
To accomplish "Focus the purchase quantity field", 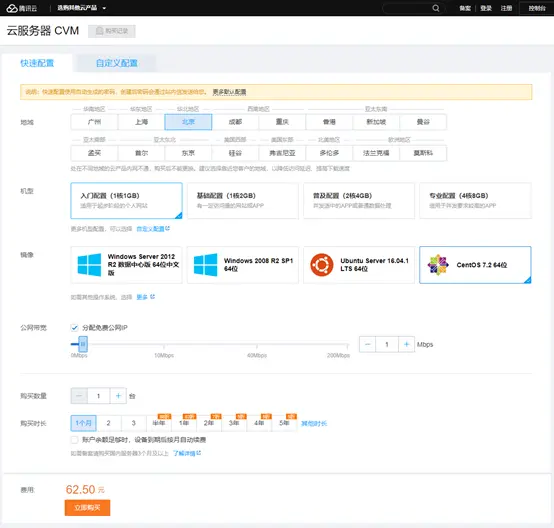I will pos(99,396).
